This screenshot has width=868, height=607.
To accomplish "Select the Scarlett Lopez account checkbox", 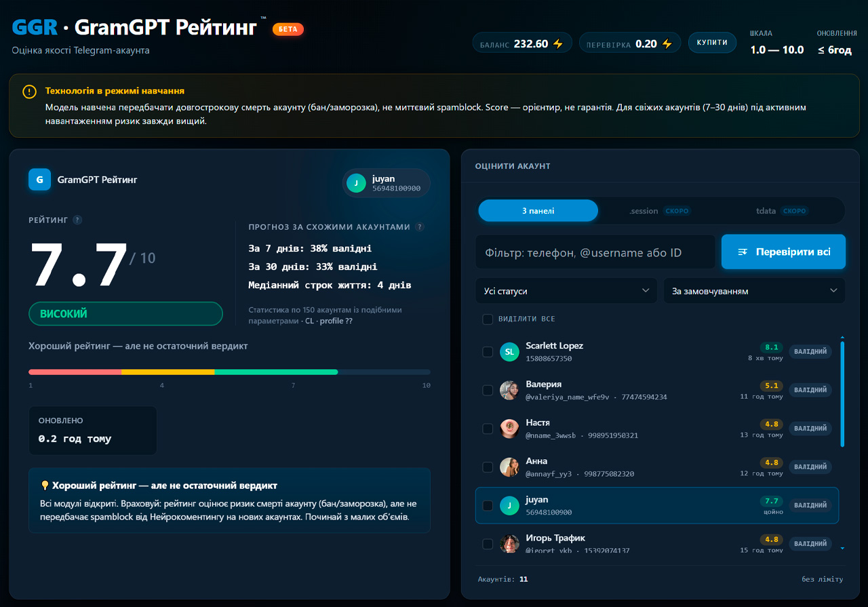I will (488, 352).
